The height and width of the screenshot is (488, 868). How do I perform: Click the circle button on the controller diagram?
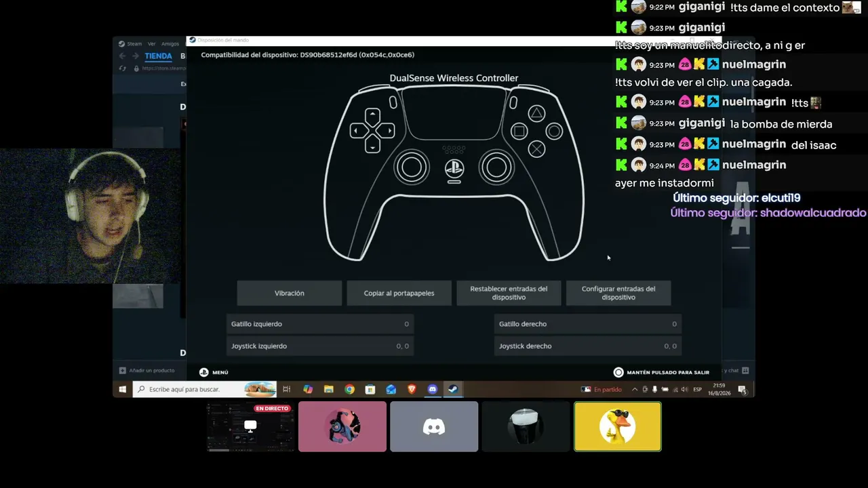point(554,131)
